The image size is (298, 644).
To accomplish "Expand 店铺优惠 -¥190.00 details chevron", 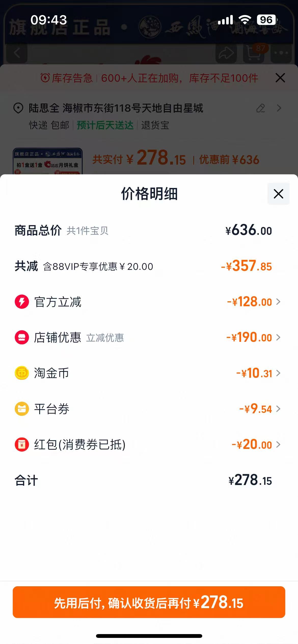I will [278, 337].
